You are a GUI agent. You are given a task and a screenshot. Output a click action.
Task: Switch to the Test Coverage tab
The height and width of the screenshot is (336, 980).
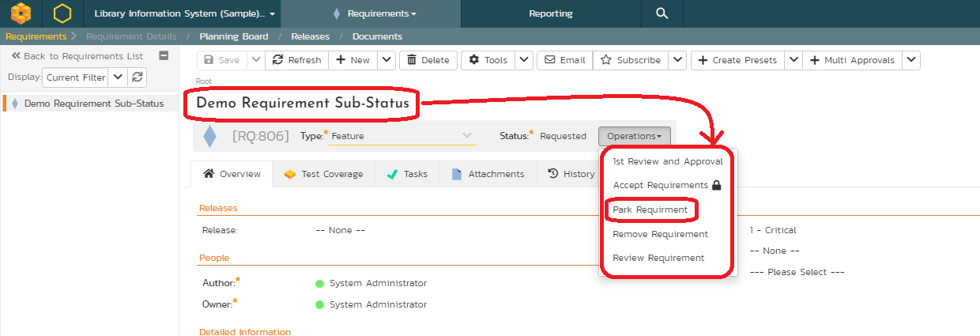(x=323, y=174)
